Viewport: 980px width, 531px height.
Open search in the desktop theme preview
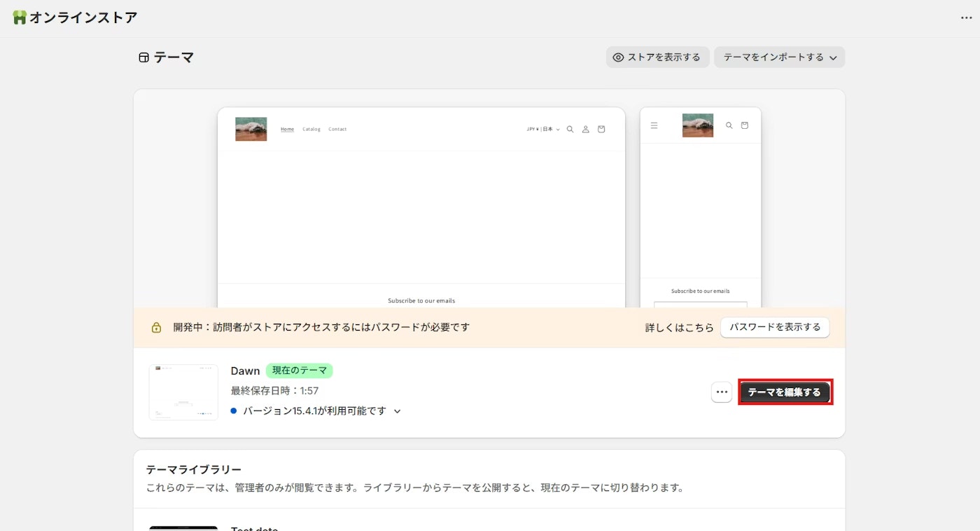click(x=570, y=129)
